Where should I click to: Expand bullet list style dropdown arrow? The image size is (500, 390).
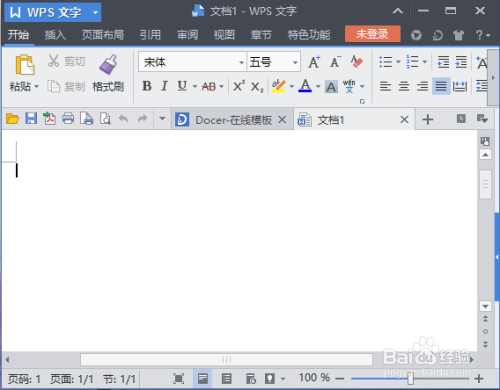[x=398, y=62]
